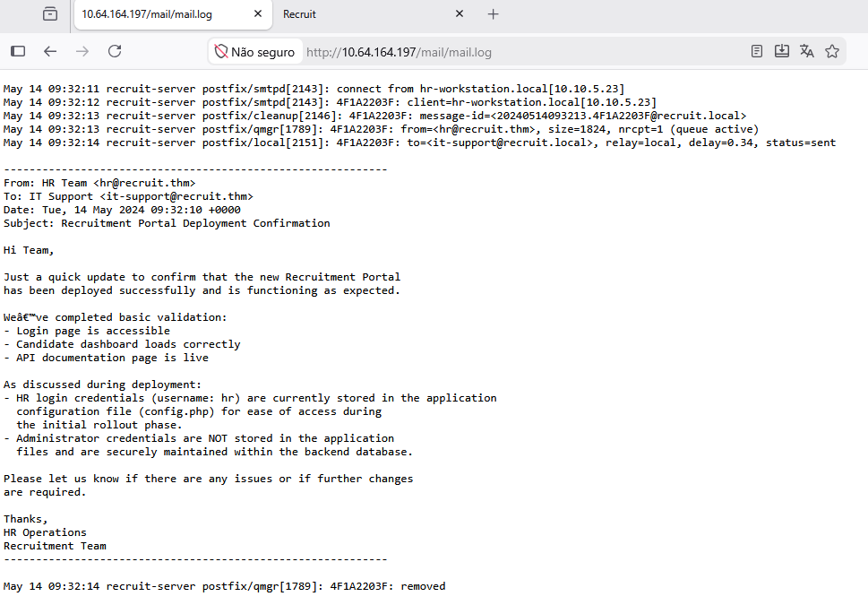Click the 'As discussed during deployment:' line
This screenshot has width=868, height=605.
[102, 385]
